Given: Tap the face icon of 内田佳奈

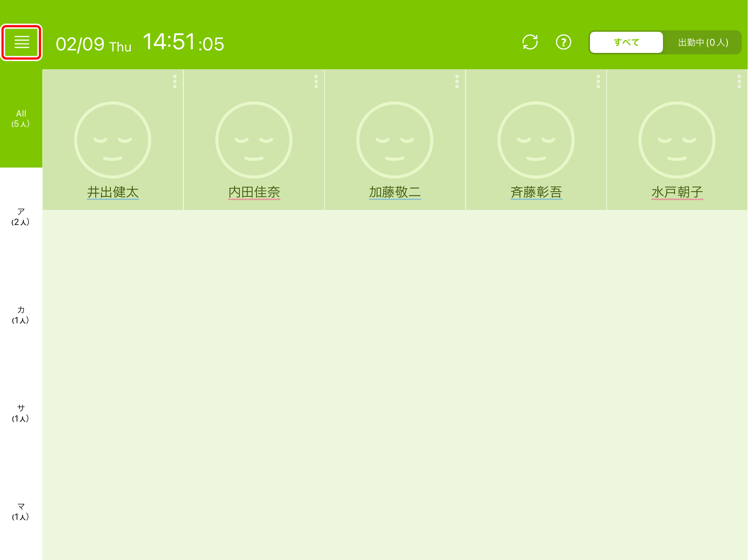Looking at the screenshot, I should [254, 140].
